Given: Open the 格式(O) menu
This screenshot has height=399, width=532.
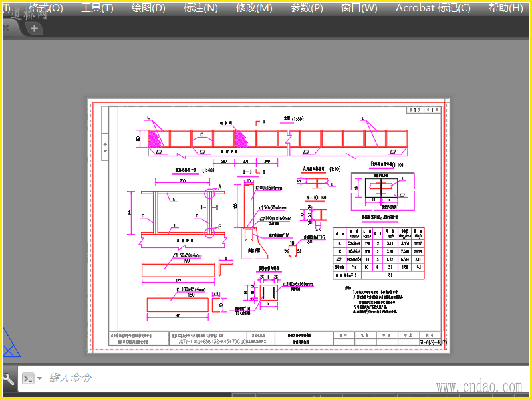Looking at the screenshot, I should 45,7.
